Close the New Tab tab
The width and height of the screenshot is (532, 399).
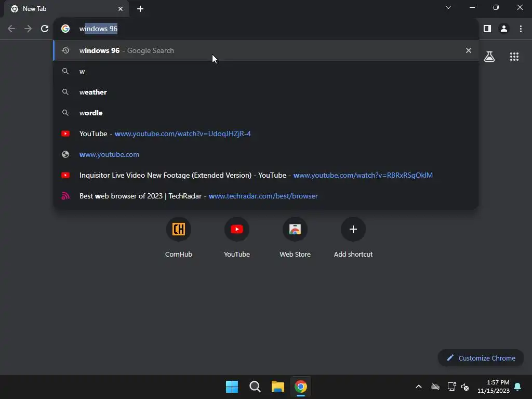coord(121,9)
